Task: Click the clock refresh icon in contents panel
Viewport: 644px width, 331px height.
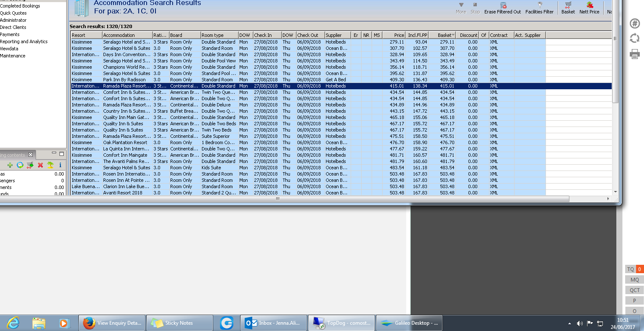Action: tap(20, 165)
